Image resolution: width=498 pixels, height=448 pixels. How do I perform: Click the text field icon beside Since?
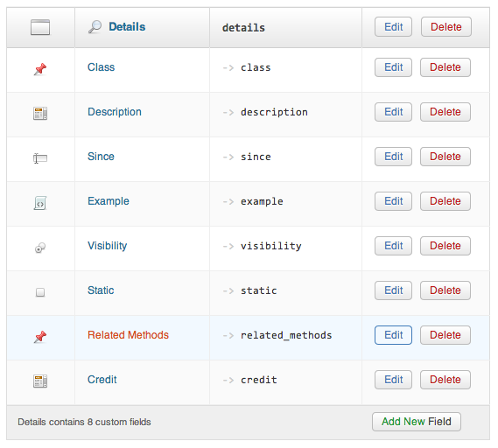point(40,157)
